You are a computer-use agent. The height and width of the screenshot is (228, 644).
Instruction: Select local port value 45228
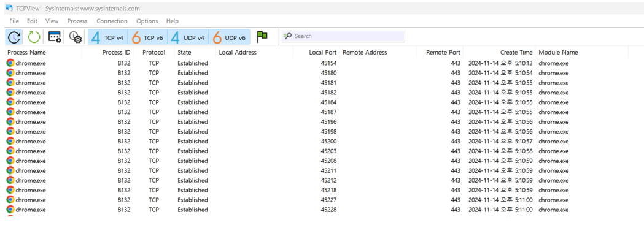pyautogui.click(x=328, y=210)
